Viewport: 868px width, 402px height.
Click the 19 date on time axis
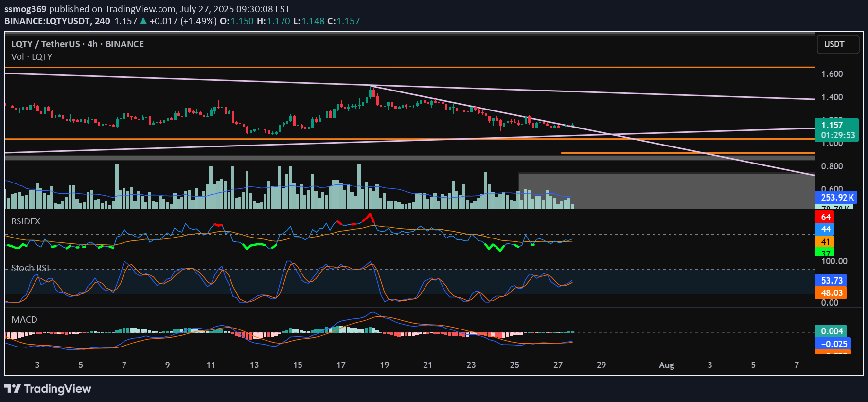pos(384,365)
